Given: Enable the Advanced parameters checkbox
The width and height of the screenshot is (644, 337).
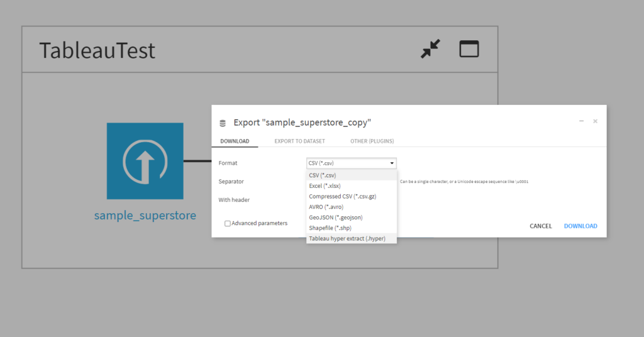Looking at the screenshot, I should (x=227, y=223).
